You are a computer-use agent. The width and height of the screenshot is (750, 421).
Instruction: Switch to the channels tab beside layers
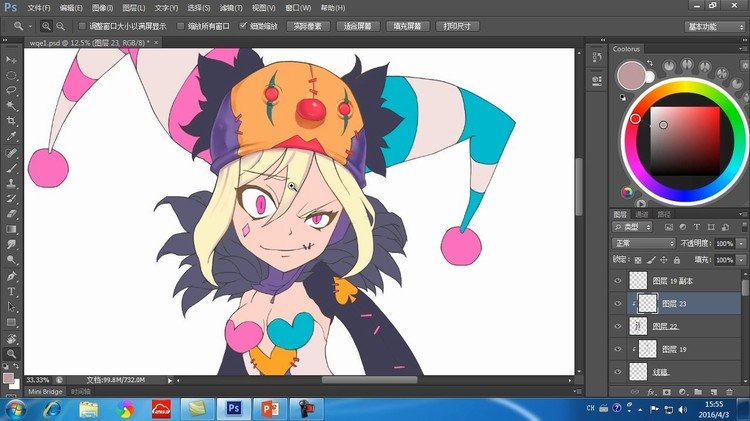[x=641, y=214]
